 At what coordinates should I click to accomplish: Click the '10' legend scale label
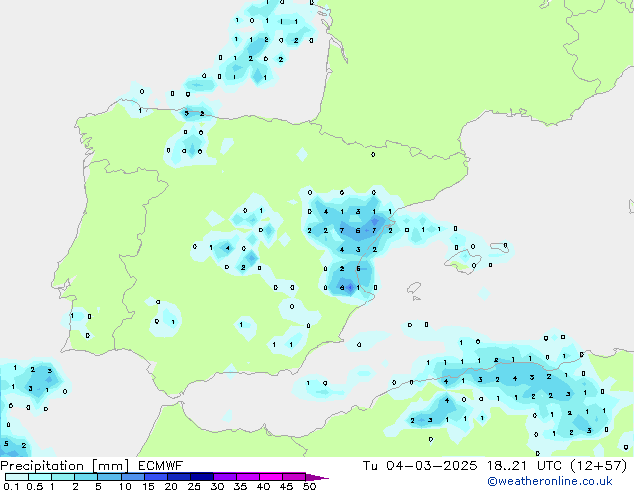point(125,486)
